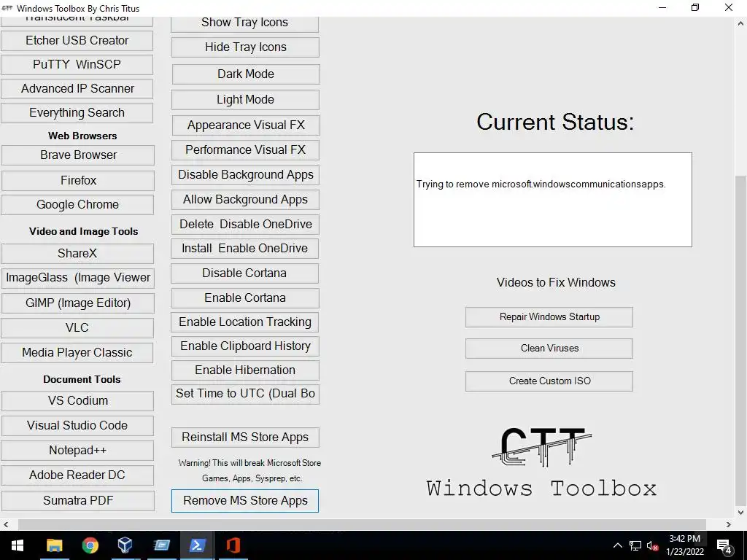Screen dimensions: 747x560
Task: Apply Appearance Visual FX
Action: click(246, 125)
